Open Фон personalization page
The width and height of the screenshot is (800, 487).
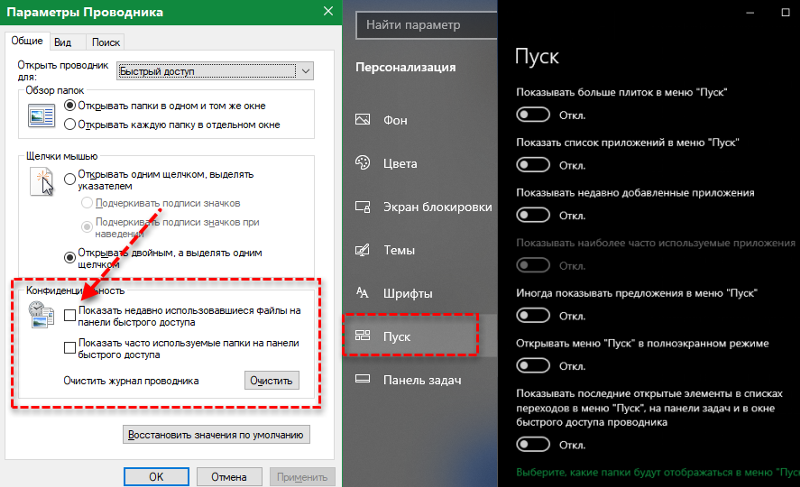419,120
